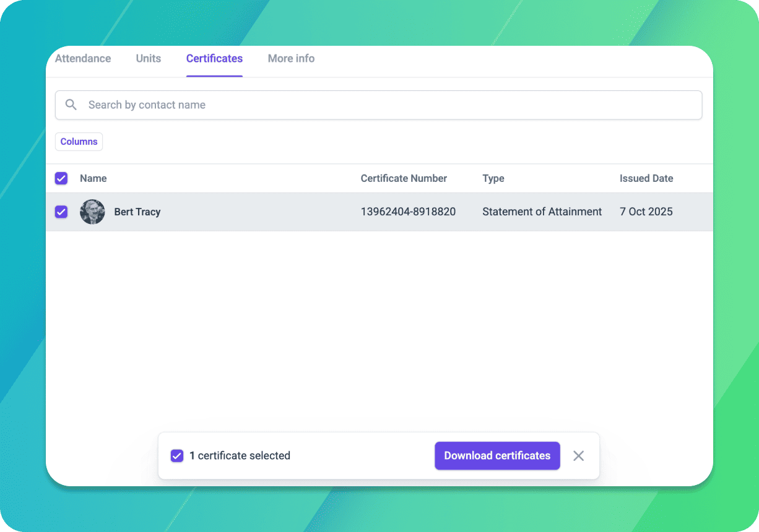This screenshot has width=759, height=532.
Task: Click the name Bert Tracy
Action: click(x=137, y=212)
